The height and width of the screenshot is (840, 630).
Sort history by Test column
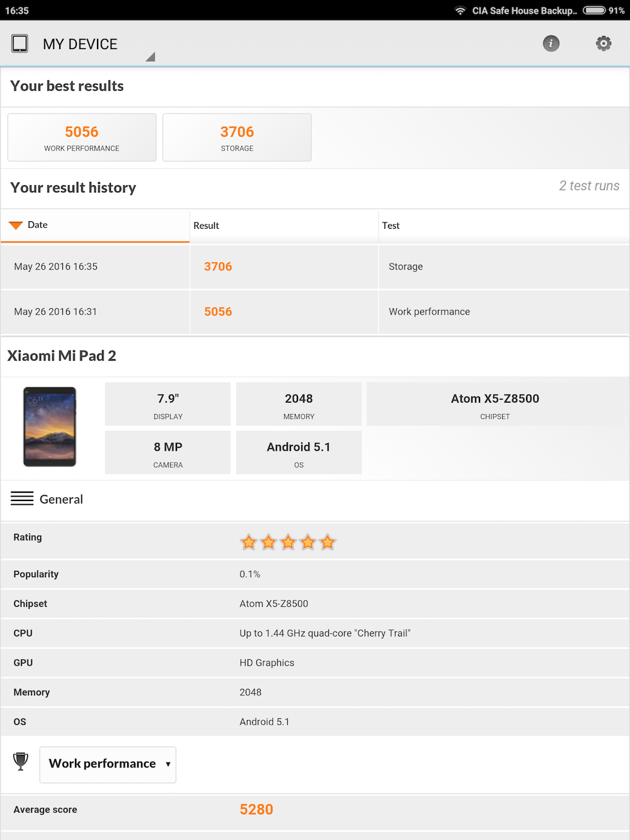[x=504, y=226]
